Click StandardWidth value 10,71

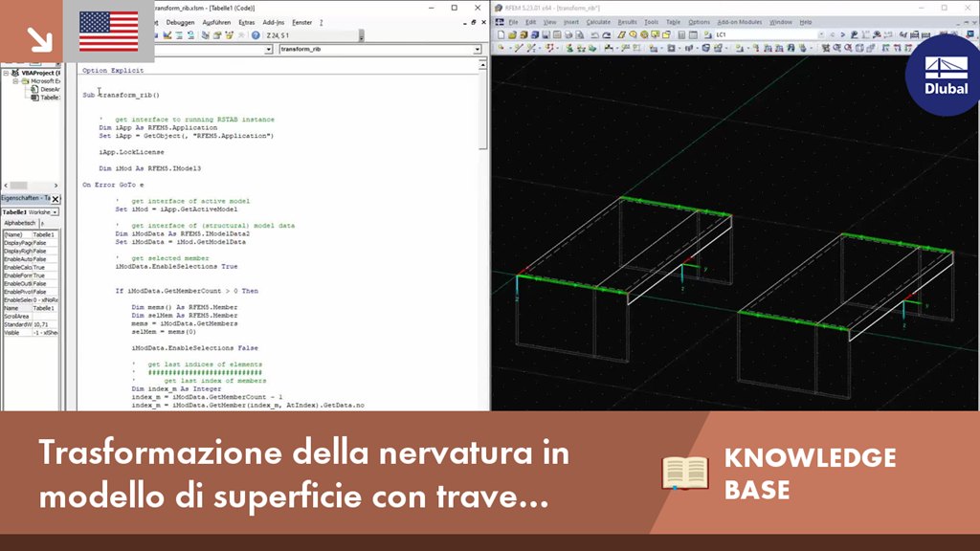[x=44, y=325]
